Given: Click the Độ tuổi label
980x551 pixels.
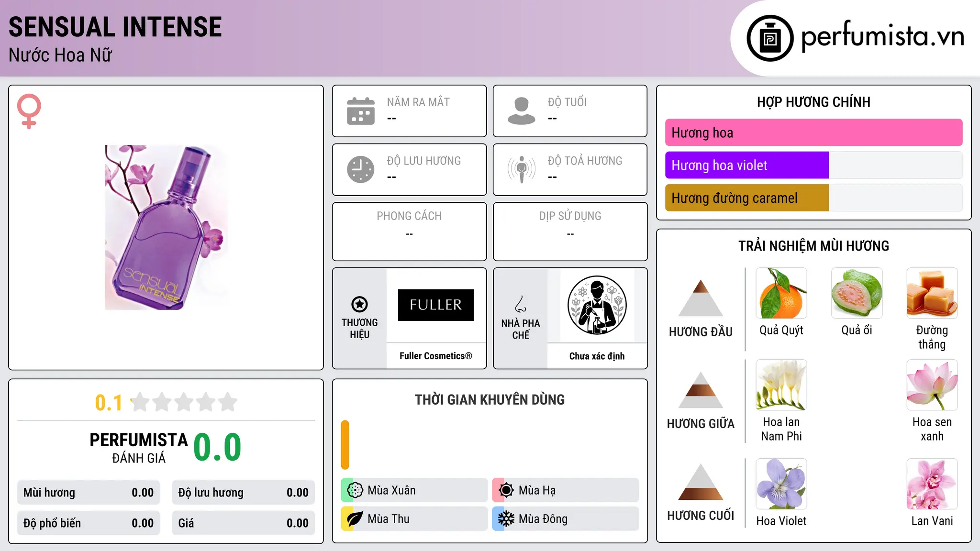Looking at the screenshot, I should pyautogui.click(x=567, y=102).
